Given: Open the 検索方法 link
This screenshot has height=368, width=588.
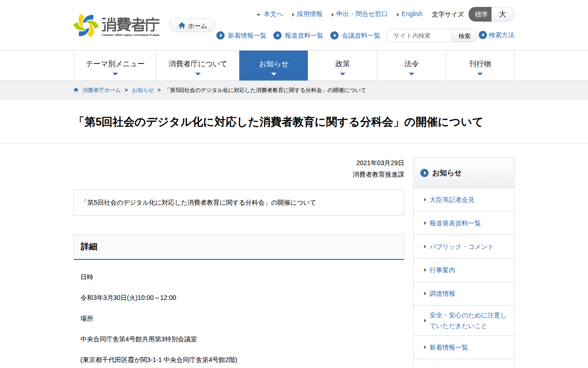Looking at the screenshot, I should tap(502, 35).
